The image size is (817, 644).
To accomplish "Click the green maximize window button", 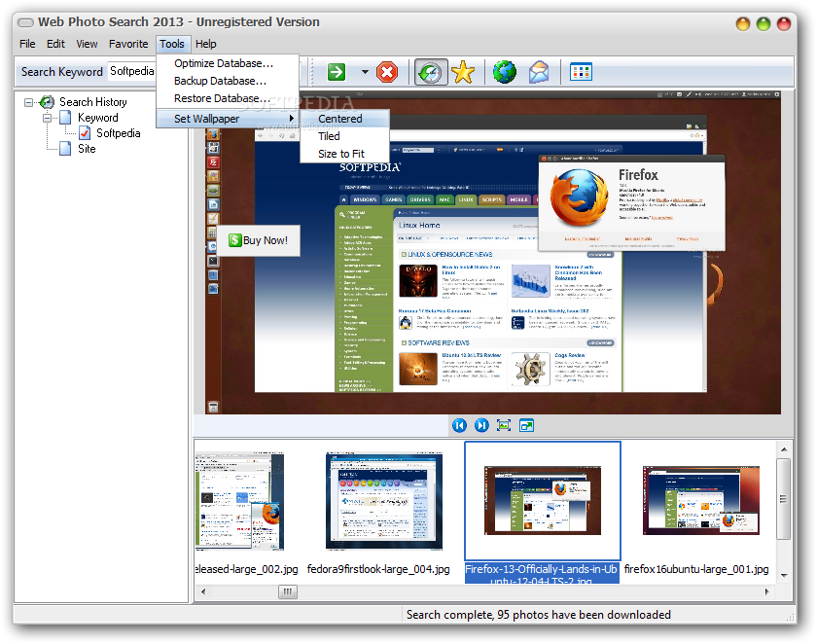I will (x=764, y=24).
